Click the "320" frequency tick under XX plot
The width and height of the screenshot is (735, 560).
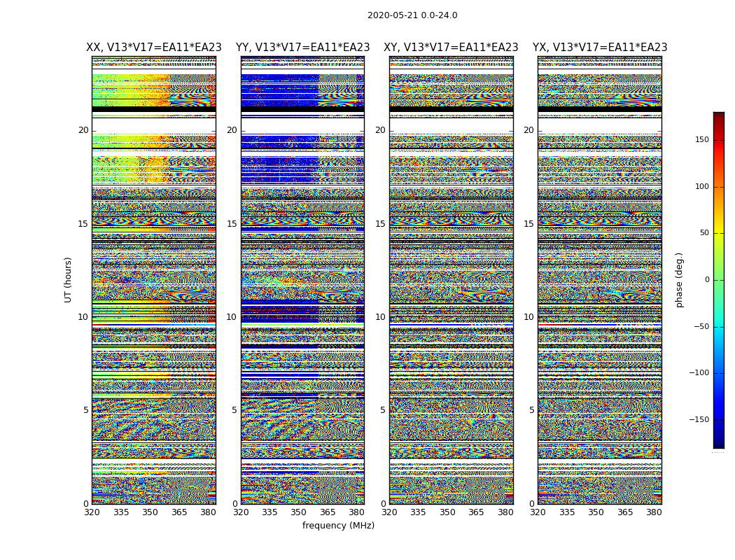(x=92, y=512)
